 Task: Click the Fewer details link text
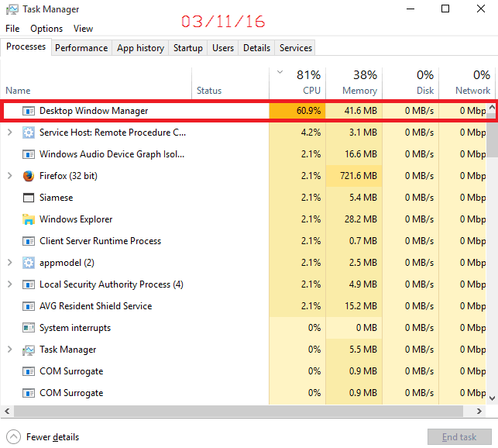click(53, 437)
